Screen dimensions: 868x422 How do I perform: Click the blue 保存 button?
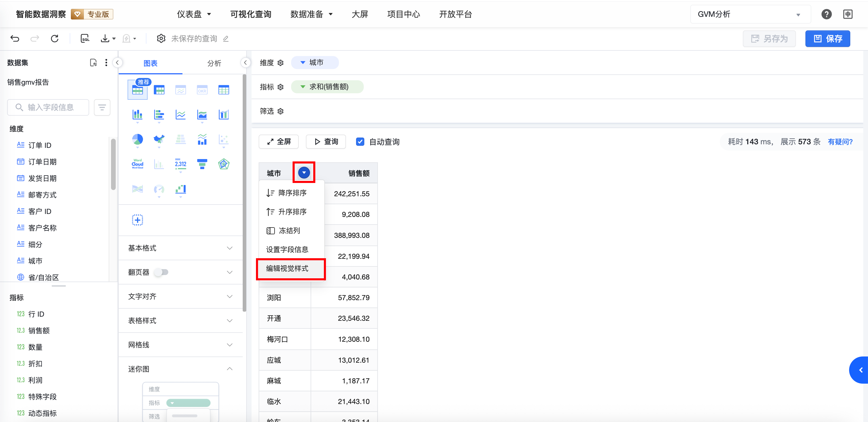click(x=828, y=38)
